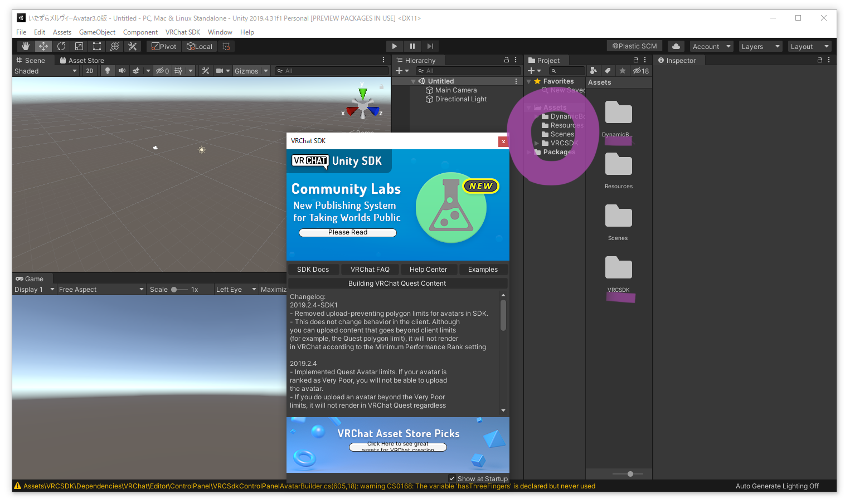
Task: Click save search star icon in Project
Action: 623,71
